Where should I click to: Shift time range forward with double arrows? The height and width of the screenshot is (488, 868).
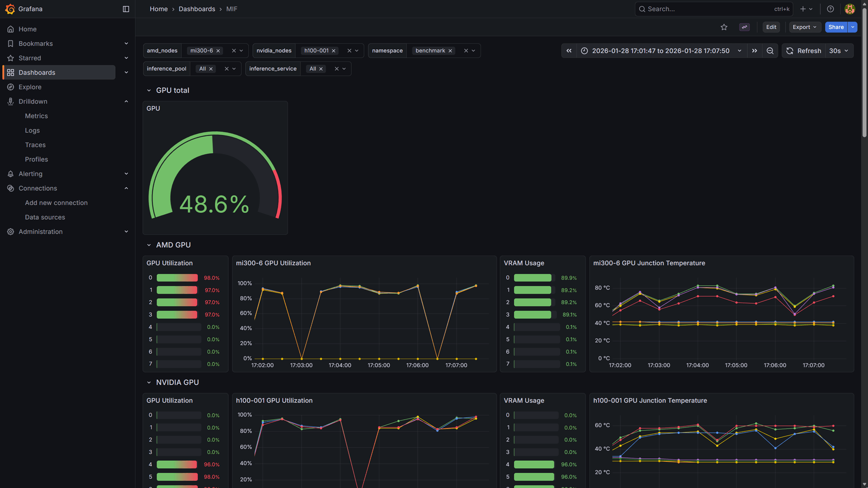[x=755, y=51]
